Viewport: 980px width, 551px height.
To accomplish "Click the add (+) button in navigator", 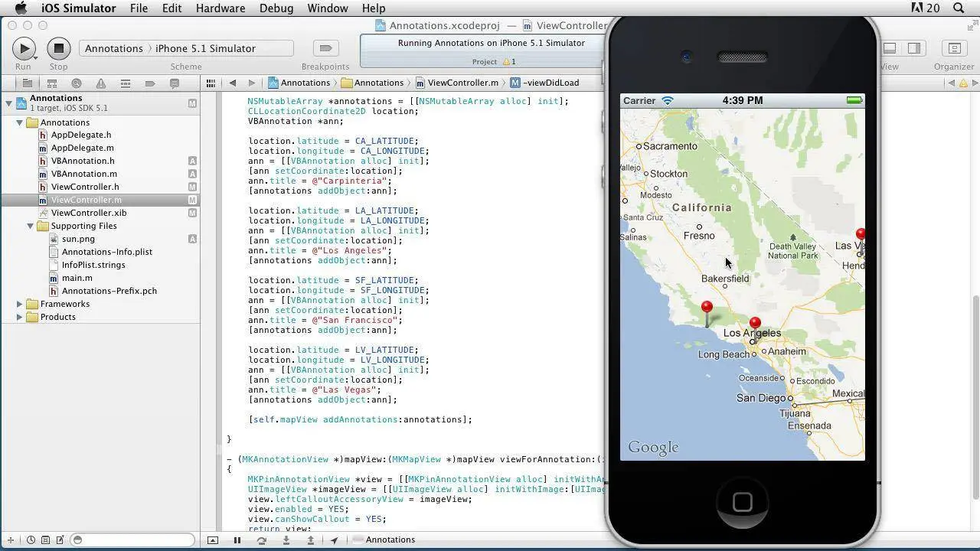I will (10, 540).
